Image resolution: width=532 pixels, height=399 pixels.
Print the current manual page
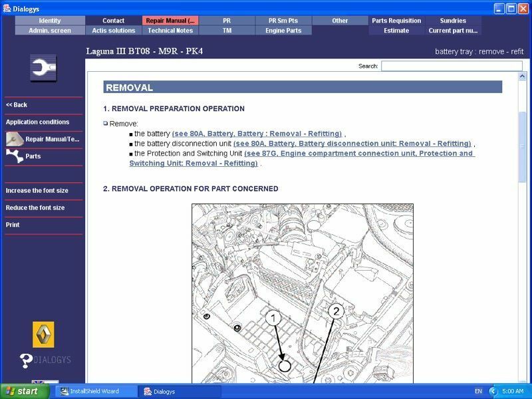(x=13, y=225)
